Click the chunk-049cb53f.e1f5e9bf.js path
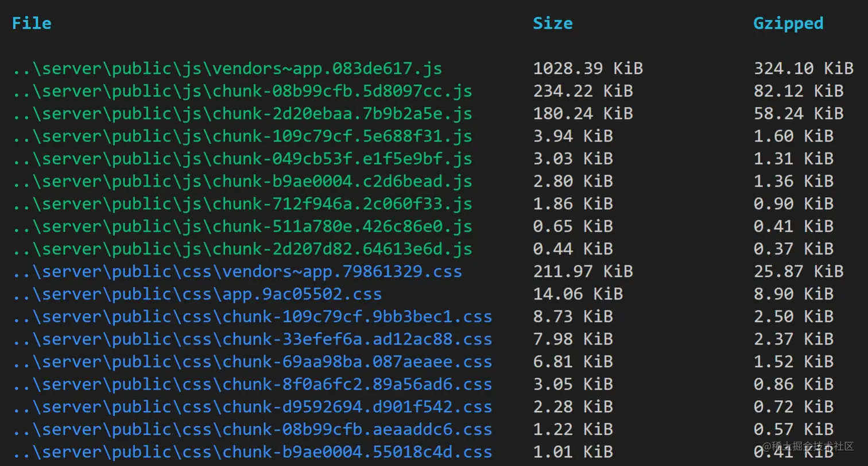868x466 pixels. 242,159
